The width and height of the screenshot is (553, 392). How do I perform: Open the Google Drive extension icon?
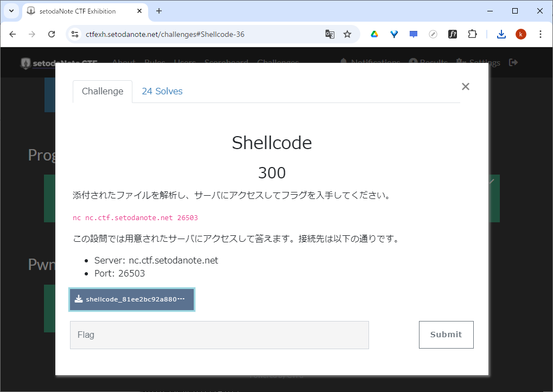[374, 34]
